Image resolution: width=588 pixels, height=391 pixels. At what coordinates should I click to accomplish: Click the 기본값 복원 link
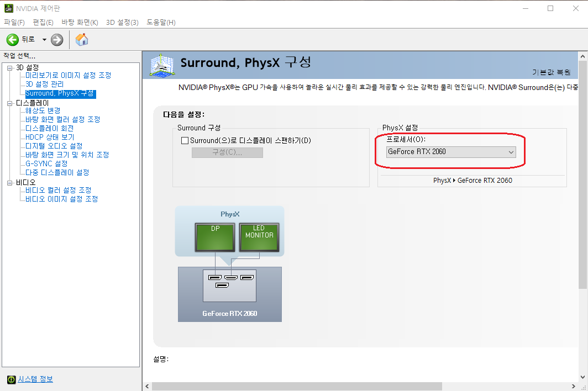click(552, 72)
